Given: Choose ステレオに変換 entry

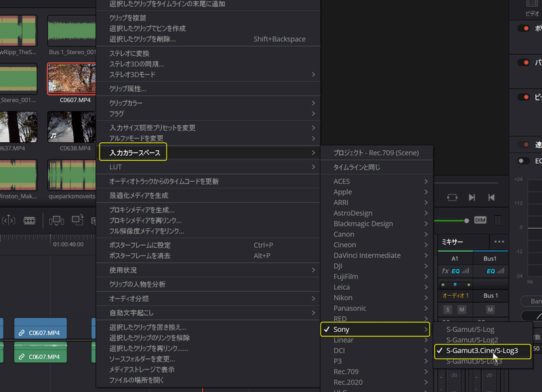Looking at the screenshot, I should click(209, 53).
